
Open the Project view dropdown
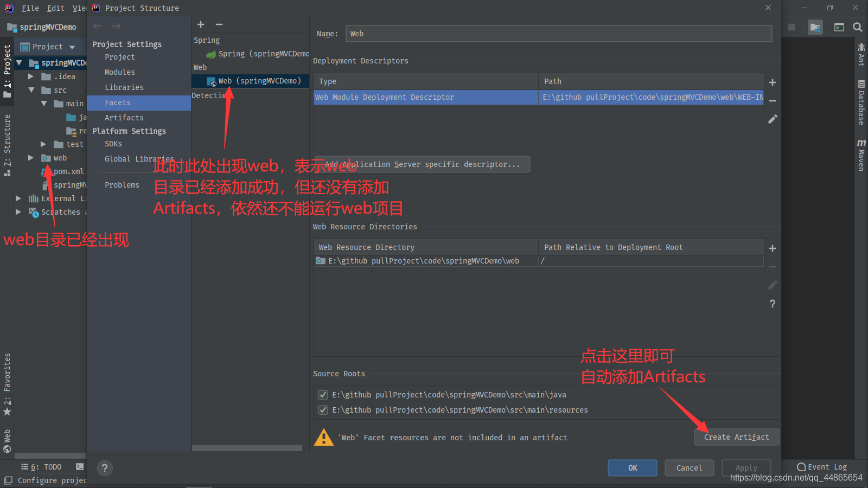72,47
